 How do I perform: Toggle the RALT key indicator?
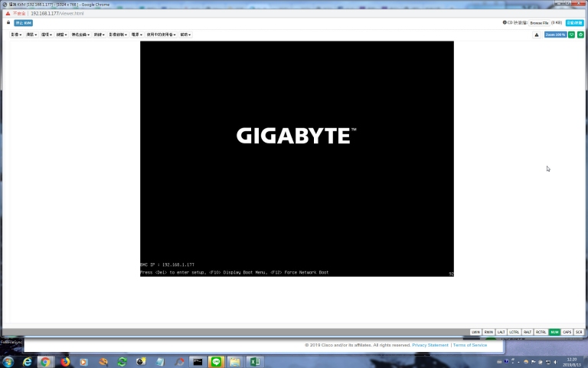(528, 332)
